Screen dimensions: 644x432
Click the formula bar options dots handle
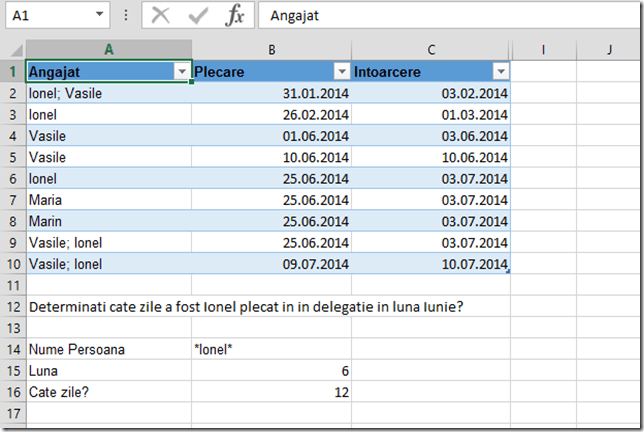[125, 17]
